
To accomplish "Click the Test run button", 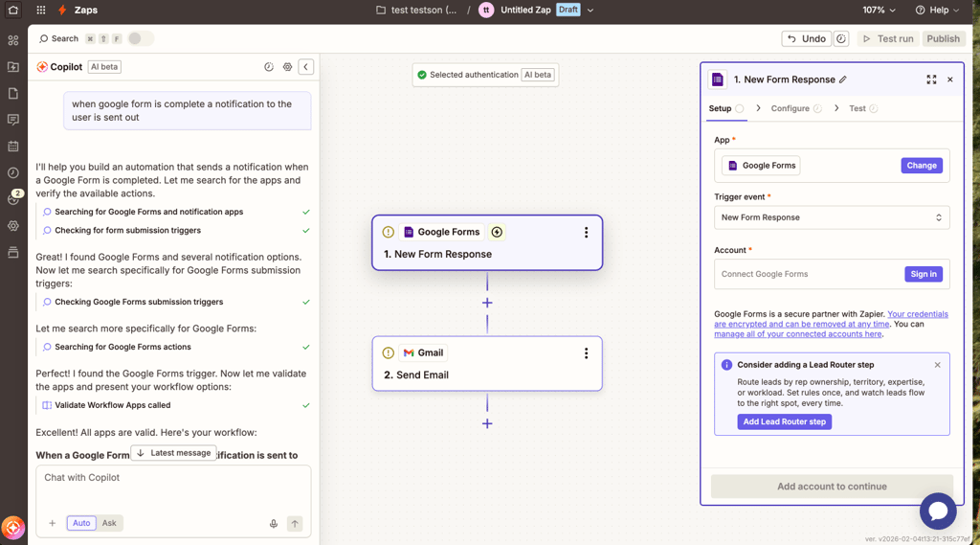I will point(888,39).
